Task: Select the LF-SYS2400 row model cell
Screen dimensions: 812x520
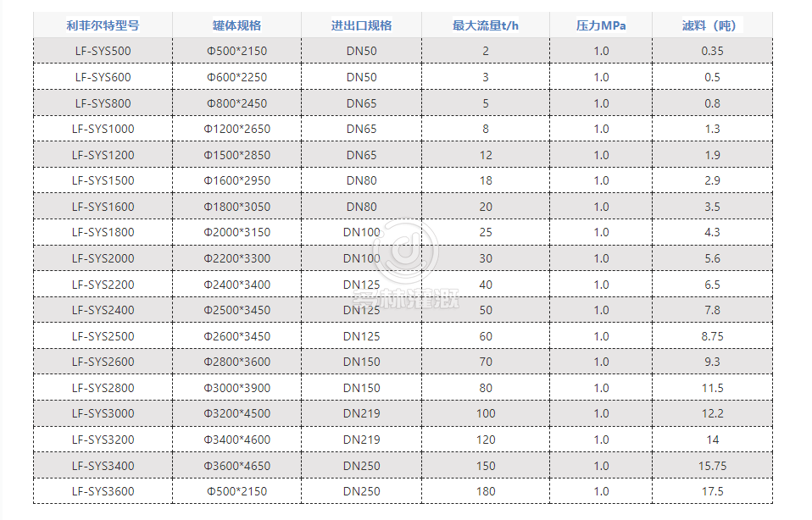Action: pyautogui.click(x=103, y=310)
